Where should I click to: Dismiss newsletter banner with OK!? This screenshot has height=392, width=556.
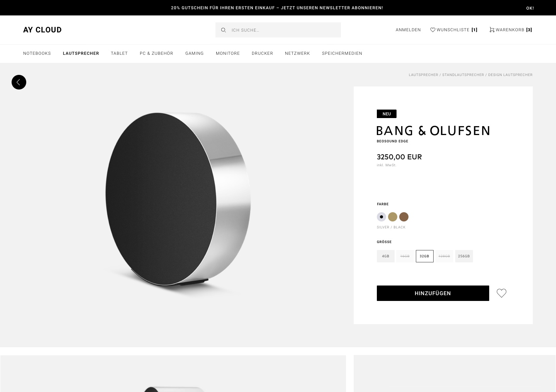click(530, 8)
